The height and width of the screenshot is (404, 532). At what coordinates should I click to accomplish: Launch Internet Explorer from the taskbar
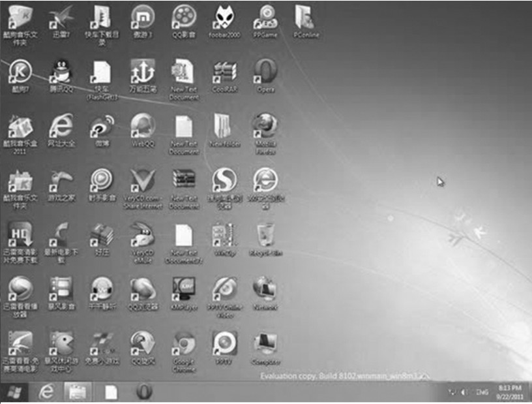point(46,392)
